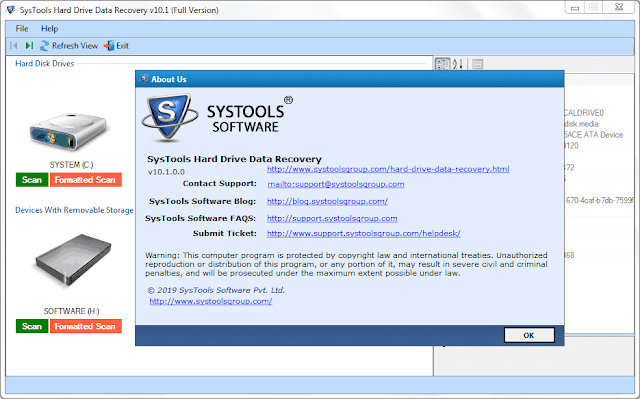Click the 'SOFTWARE (H:)' drive label
Viewport: 640px width, 399px height.
click(x=71, y=311)
